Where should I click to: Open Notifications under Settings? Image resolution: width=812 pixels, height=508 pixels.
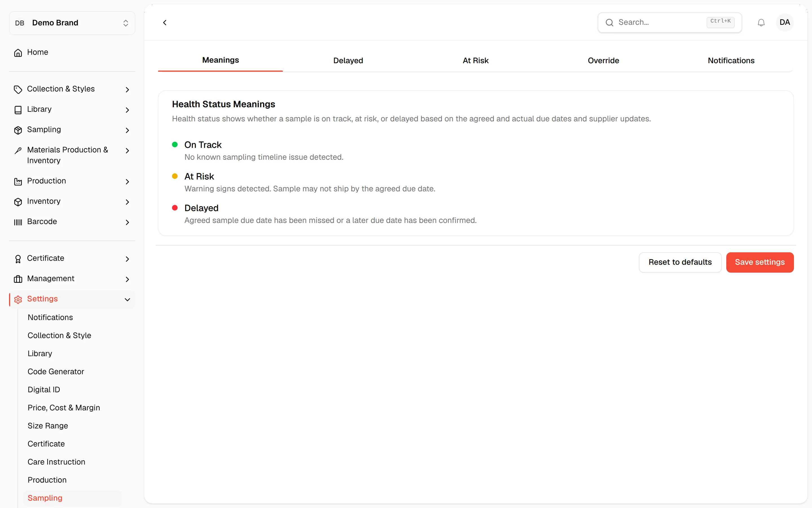coord(50,317)
